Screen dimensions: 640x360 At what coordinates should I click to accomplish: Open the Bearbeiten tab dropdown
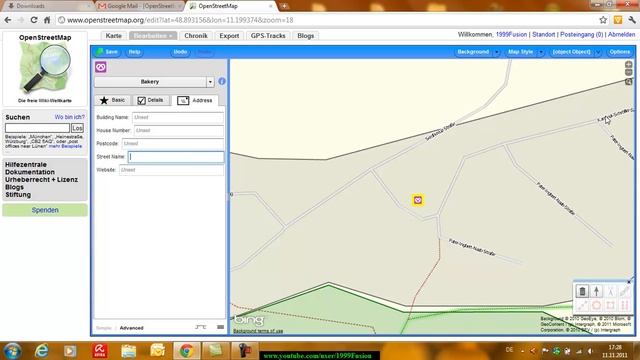153,36
